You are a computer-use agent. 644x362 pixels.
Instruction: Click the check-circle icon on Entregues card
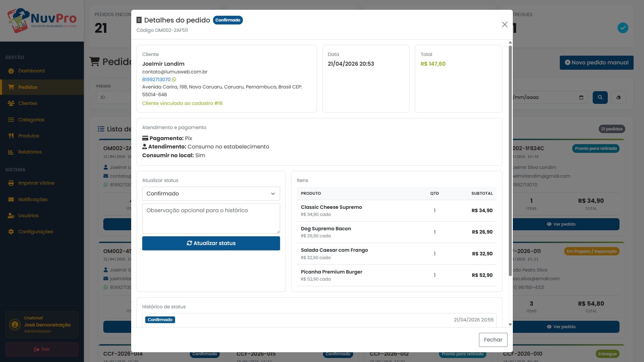coord(623,28)
